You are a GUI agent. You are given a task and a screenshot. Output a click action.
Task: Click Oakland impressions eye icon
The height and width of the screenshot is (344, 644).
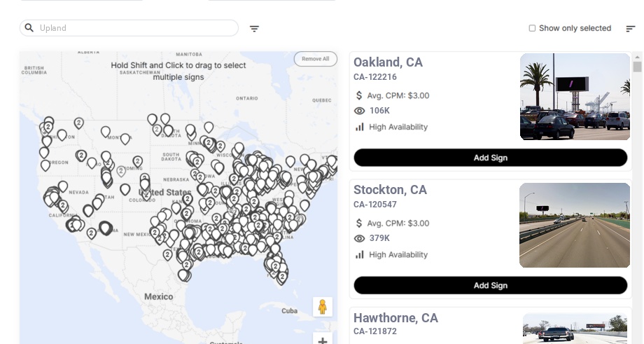pos(360,111)
